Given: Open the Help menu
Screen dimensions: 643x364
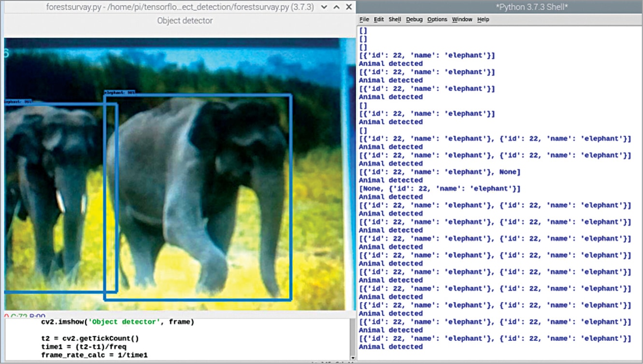Looking at the screenshot, I should pyautogui.click(x=482, y=19).
